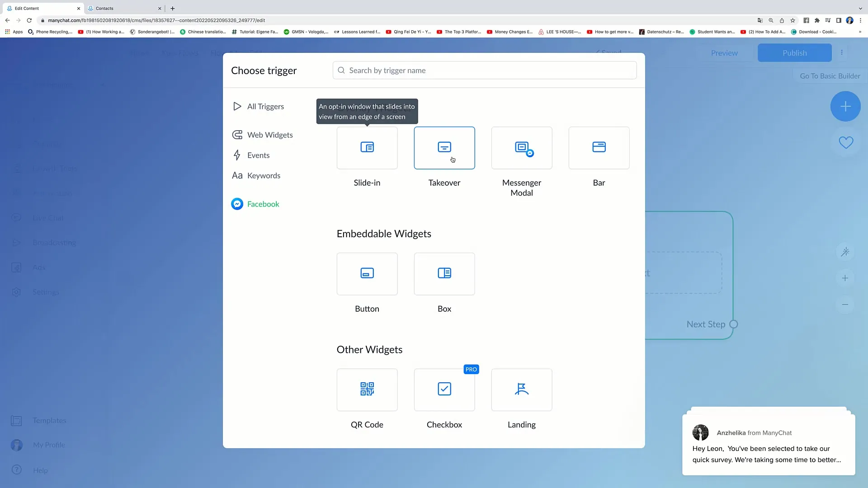This screenshot has width=868, height=488.
Task: Zoom out the flow canvas
Action: coord(845,305)
